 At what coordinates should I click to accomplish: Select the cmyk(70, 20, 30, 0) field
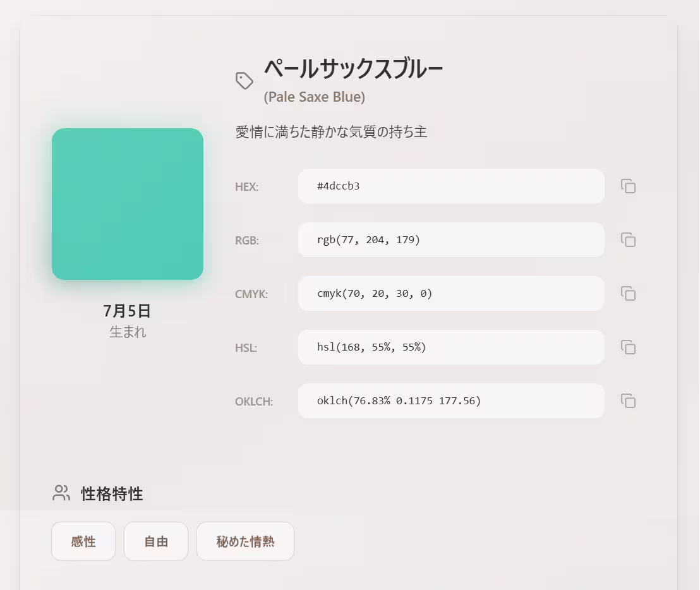[451, 294]
